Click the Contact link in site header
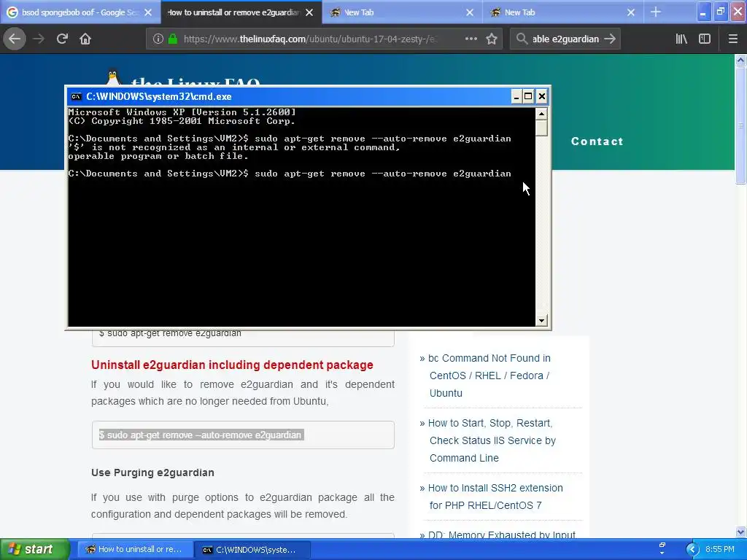Image resolution: width=747 pixels, height=560 pixels. (597, 141)
